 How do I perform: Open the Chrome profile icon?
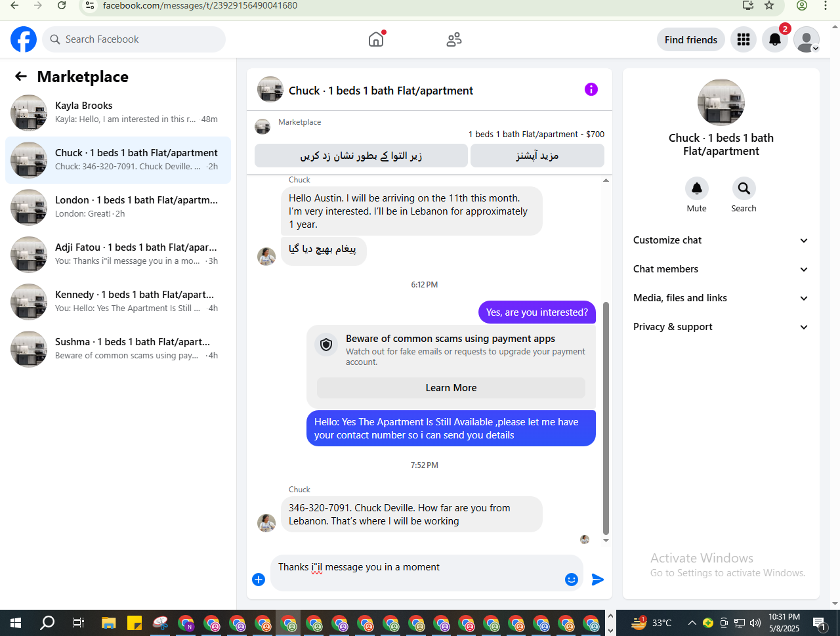click(x=802, y=5)
